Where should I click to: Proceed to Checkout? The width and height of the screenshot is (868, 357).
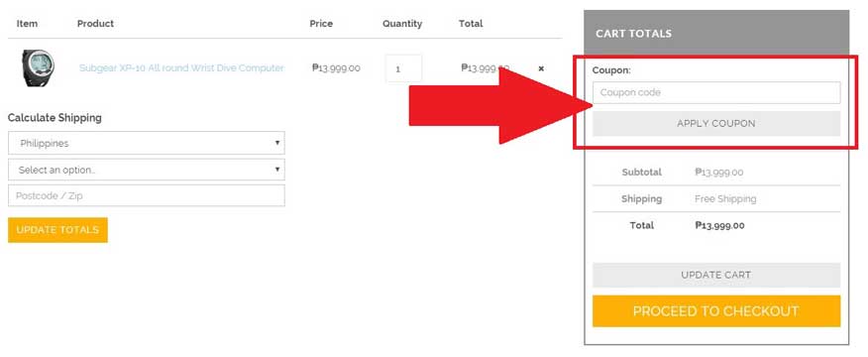click(716, 311)
